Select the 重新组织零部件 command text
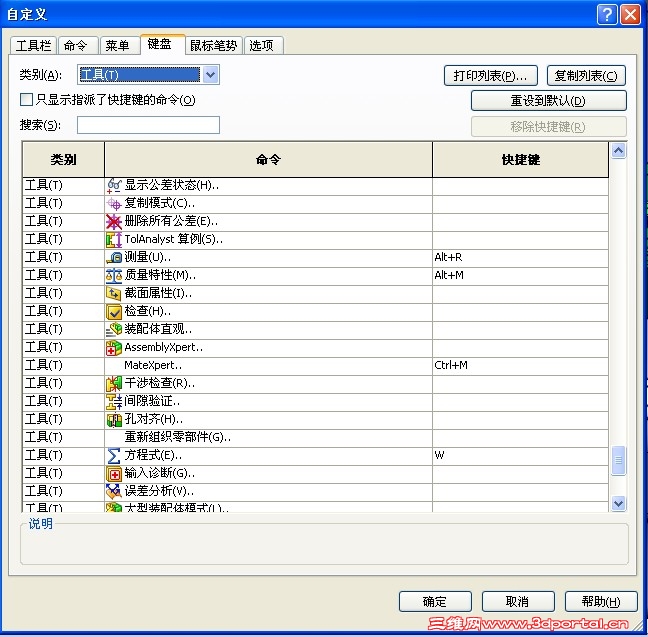The width and height of the screenshot is (648, 637). (177, 437)
